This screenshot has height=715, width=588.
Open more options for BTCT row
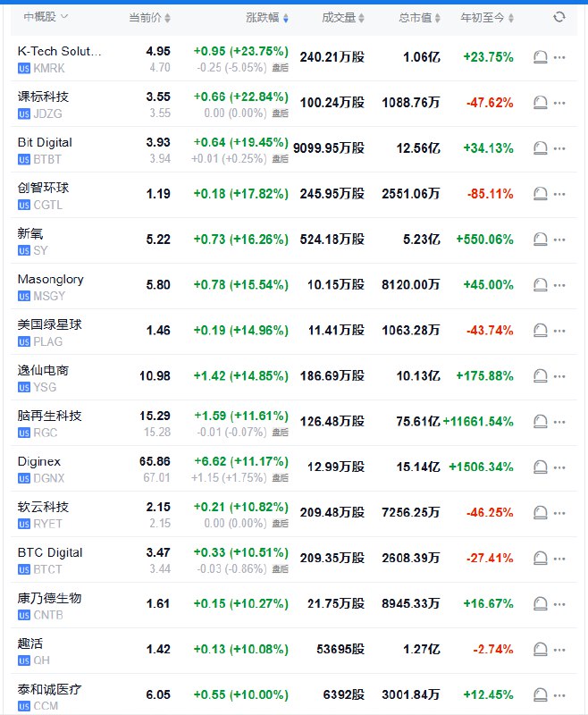pyautogui.click(x=559, y=559)
